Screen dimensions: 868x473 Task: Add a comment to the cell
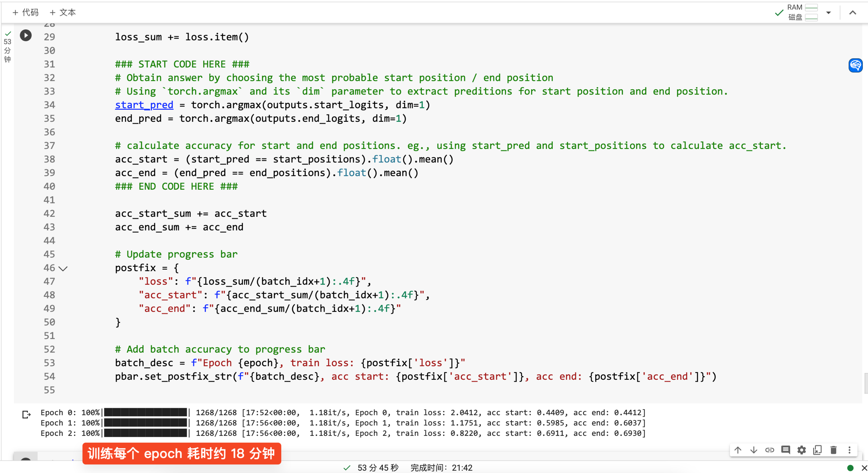pos(785,450)
